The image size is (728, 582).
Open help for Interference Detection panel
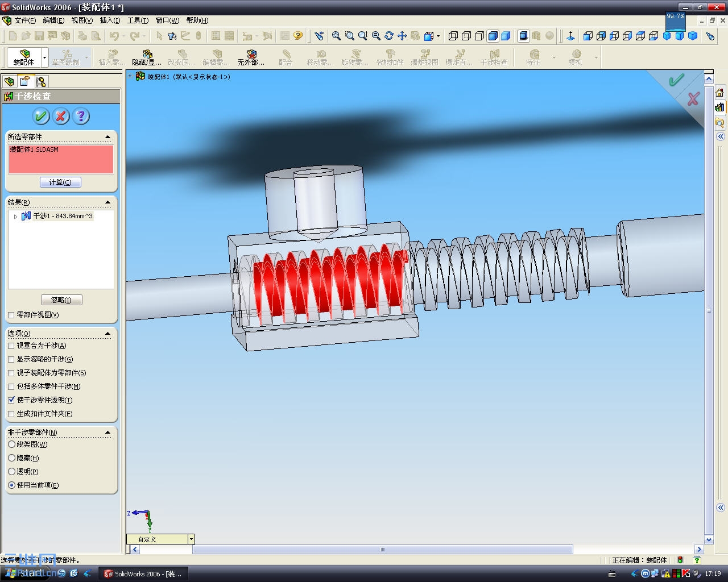(81, 117)
